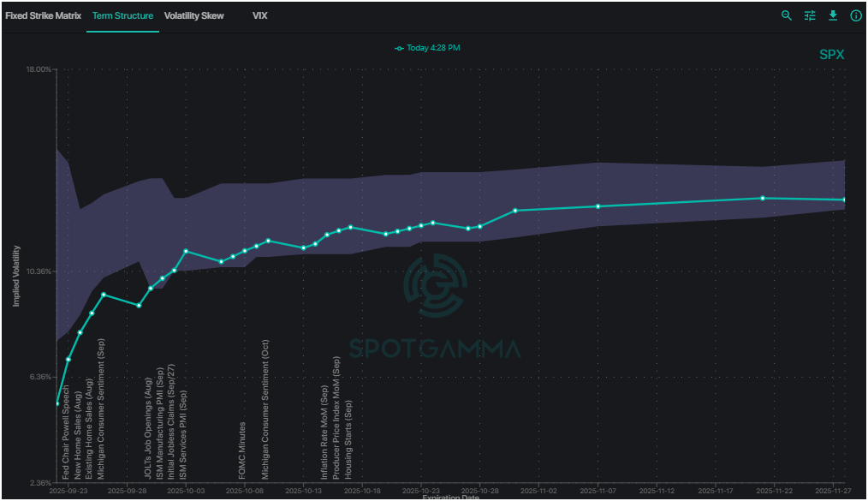Open the chart settings sliders icon
The height and width of the screenshot is (501, 868).
[809, 15]
